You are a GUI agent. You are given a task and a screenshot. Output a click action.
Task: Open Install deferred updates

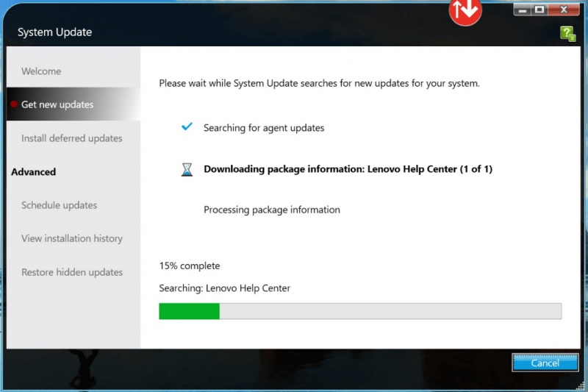point(71,138)
